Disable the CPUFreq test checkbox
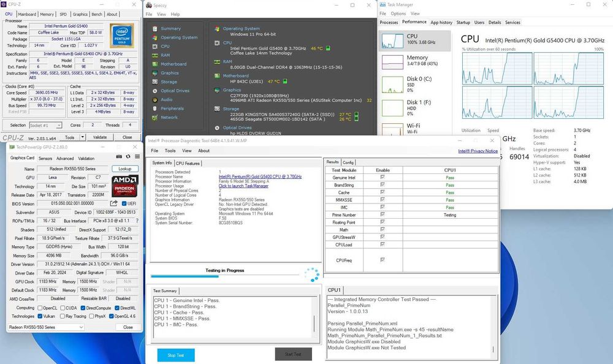613x364 pixels. pos(383,260)
